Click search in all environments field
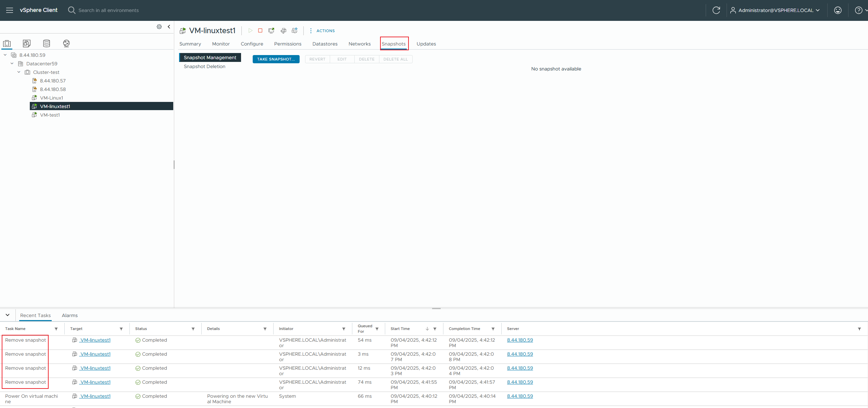 coord(109,10)
